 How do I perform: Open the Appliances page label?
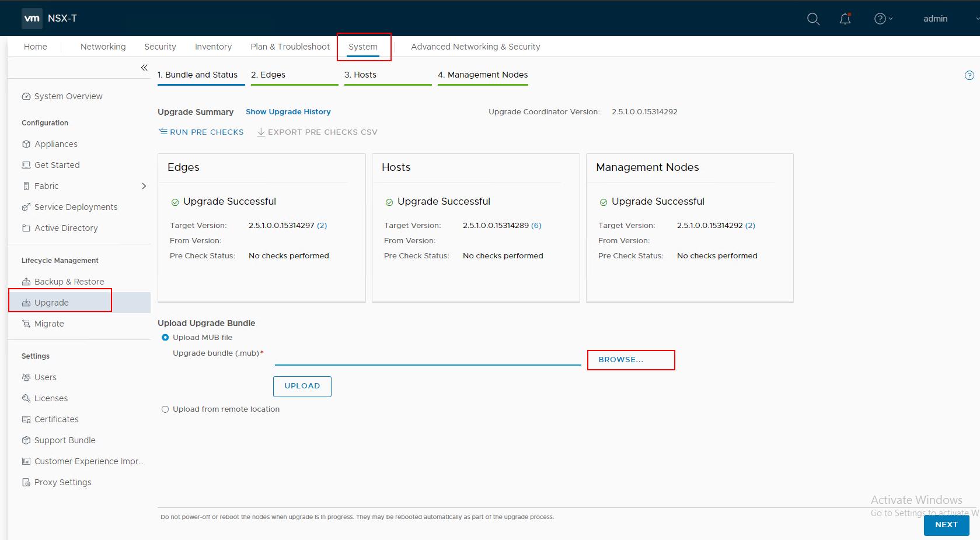(x=56, y=144)
